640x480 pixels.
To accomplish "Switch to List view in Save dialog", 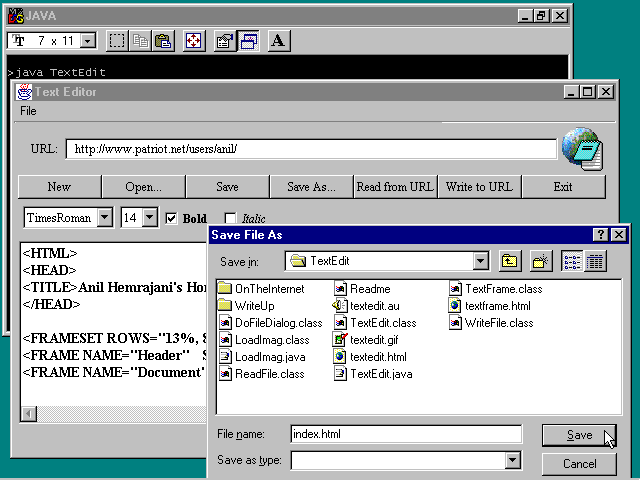I will pos(572,262).
